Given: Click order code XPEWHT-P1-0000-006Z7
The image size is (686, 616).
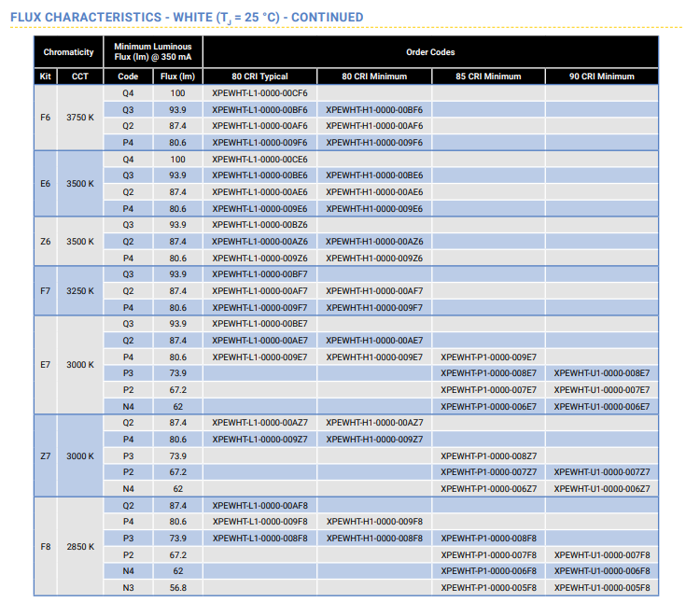Looking at the screenshot, I should (x=488, y=489).
